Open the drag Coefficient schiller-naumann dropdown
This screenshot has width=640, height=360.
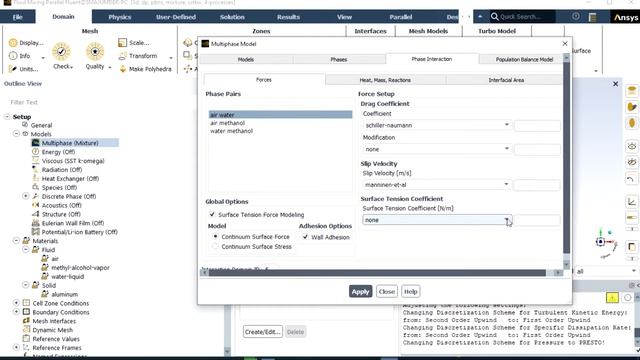(x=437, y=125)
